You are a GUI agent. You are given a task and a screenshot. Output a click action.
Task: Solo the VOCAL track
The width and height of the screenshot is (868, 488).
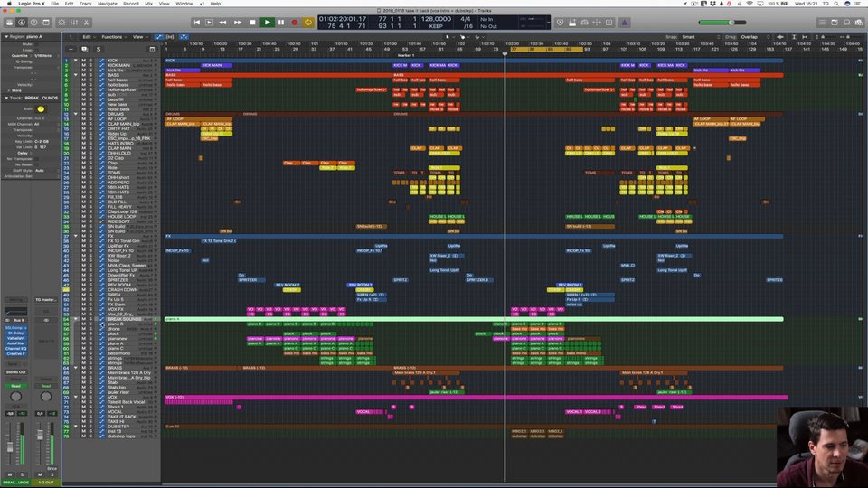[90, 412]
